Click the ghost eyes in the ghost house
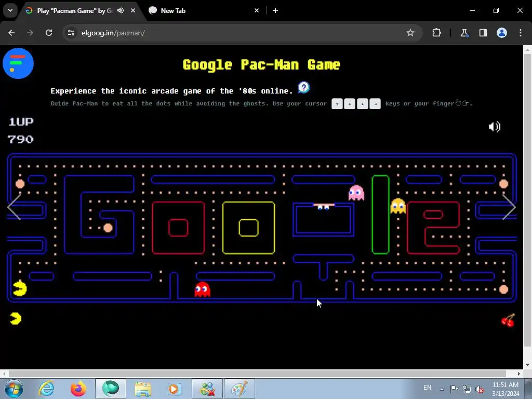Screen dimensions: 532x399 click(323, 207)
